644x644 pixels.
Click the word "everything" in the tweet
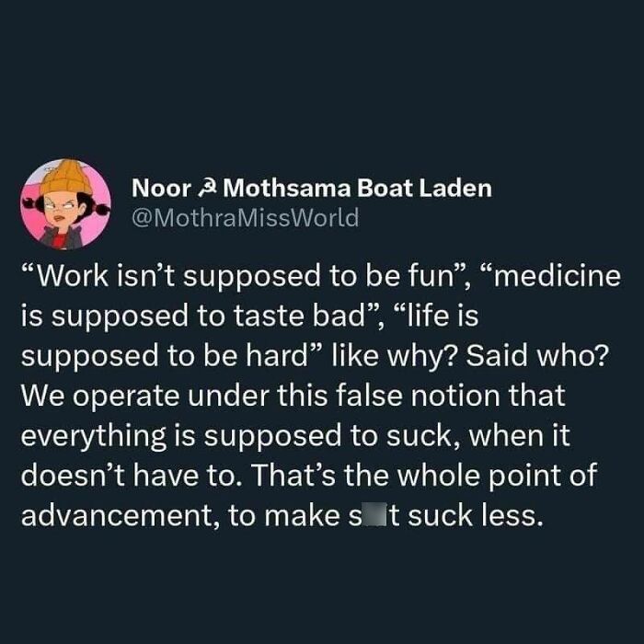coord(93,437)
